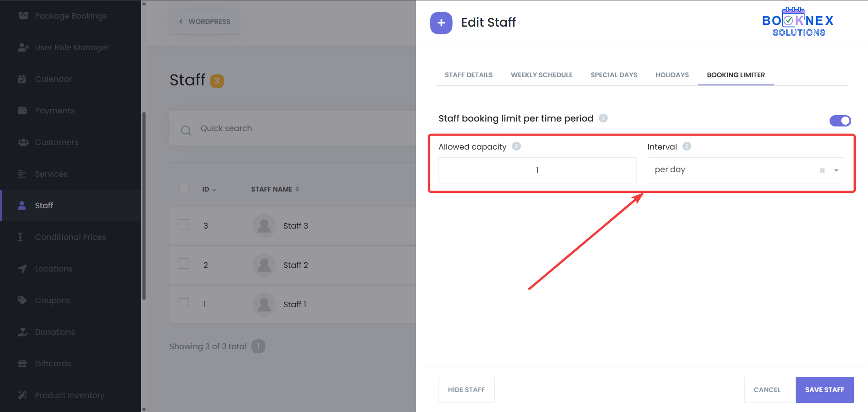Expand the Interval dropdown arrow
The width and height of the screenshot is (868, 412).
pyautogui.click(x=836, y=170)
